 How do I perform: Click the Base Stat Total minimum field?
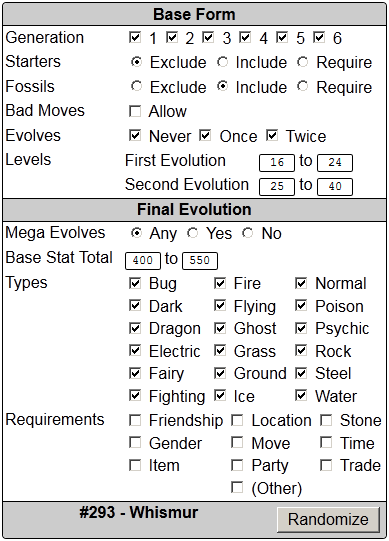(x=143, y=260)
